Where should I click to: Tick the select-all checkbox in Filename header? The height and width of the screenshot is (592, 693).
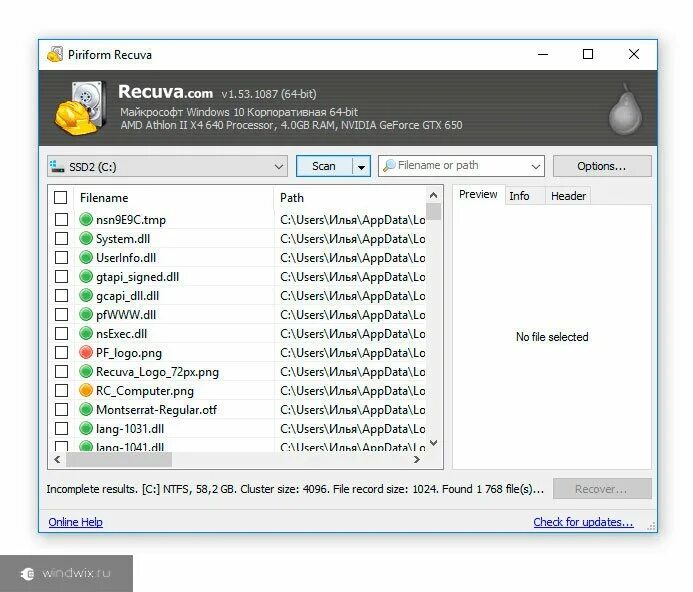pos(61,197)
